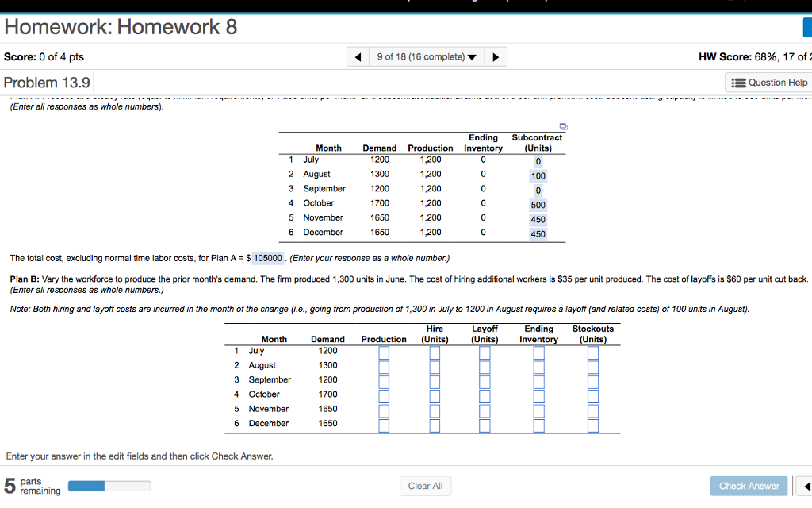Select September Ending Inventory input in Plan B
The image size is (812, 508).
(538, 382)
